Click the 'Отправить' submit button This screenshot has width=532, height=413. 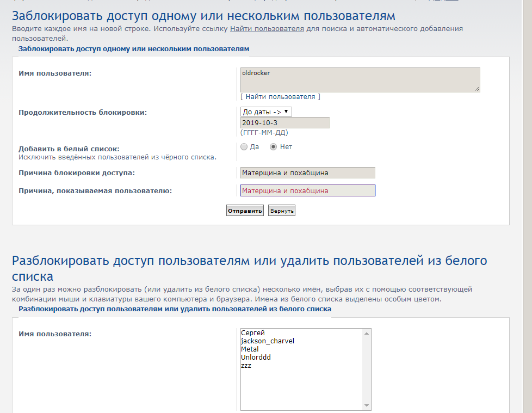[x=245, y=211]
